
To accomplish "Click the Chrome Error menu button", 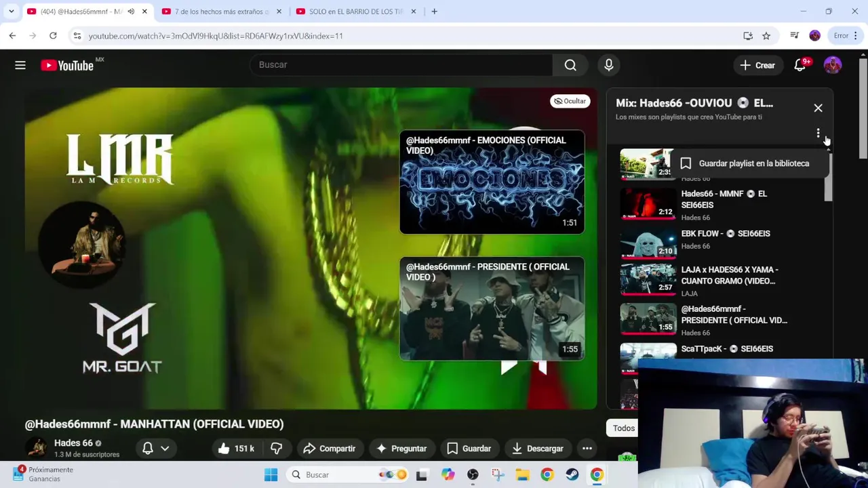I will point(846,36).
